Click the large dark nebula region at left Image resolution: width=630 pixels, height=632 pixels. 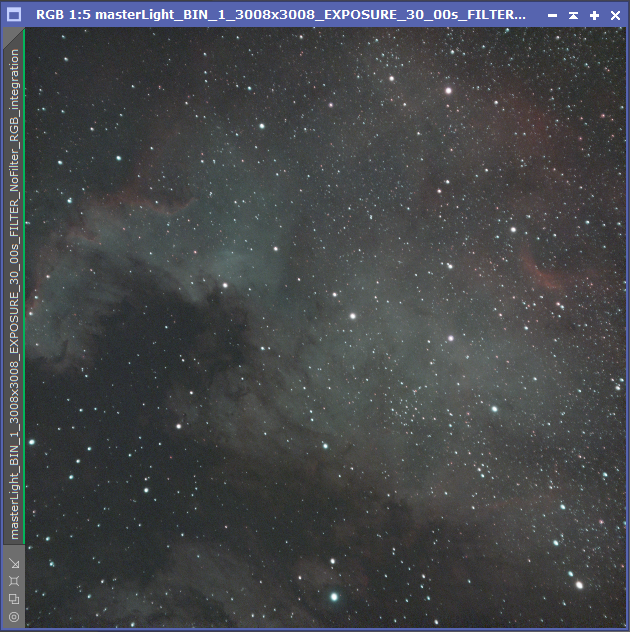(161, 343)
